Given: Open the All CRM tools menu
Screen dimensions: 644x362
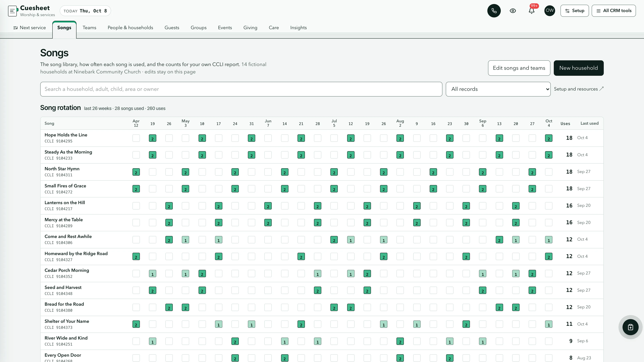Looking at the screenshot, I should coord(613,11).
